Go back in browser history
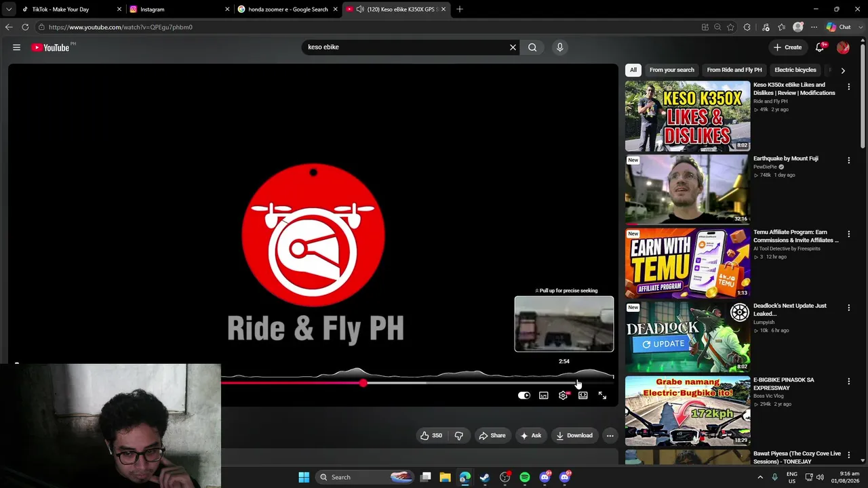 click(9, 27)
